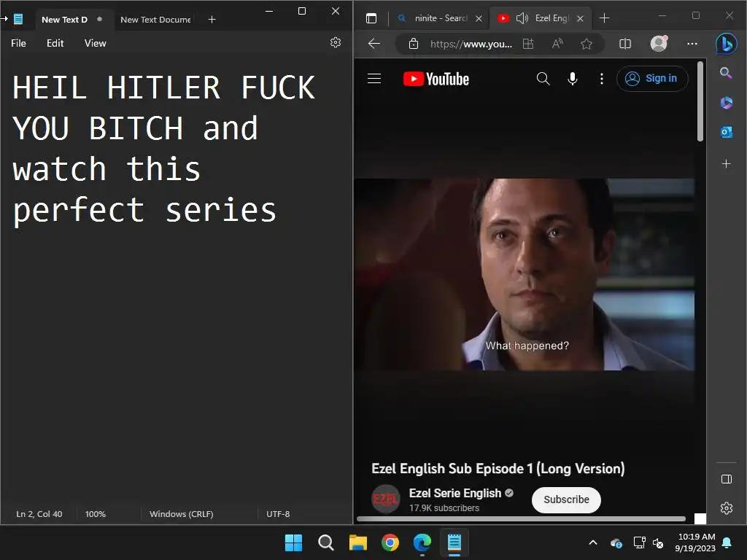Image resolution: width=747 pixels, height=560 pixels.
Task: Open Edge split screen icon
Action: pos(624,44)
